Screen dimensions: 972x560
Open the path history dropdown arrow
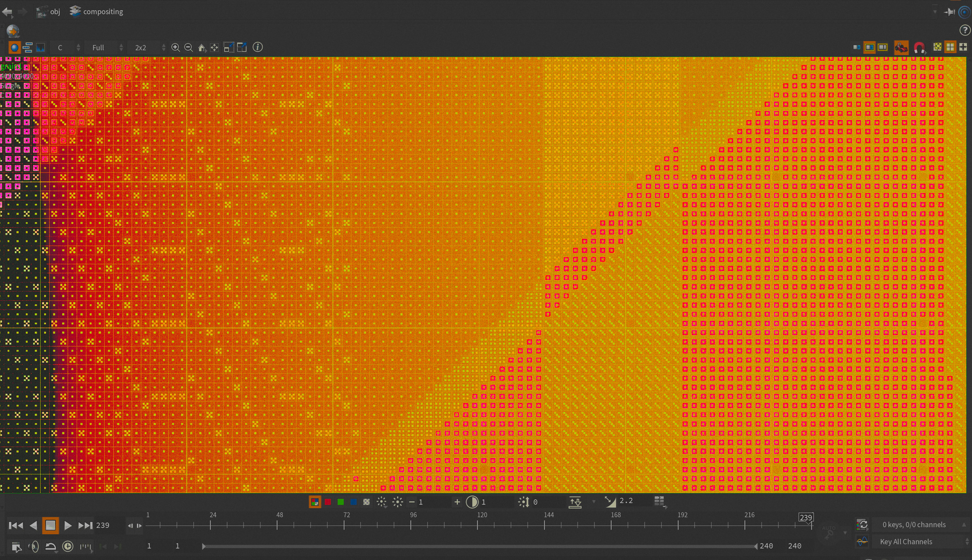point(935,12)
